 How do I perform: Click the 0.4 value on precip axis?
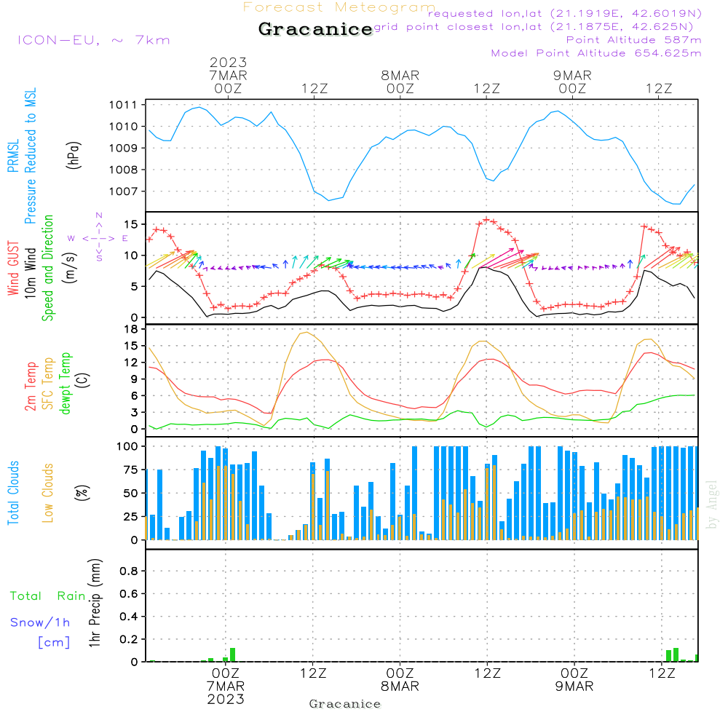pyautogui.click(x=129, y=617)
